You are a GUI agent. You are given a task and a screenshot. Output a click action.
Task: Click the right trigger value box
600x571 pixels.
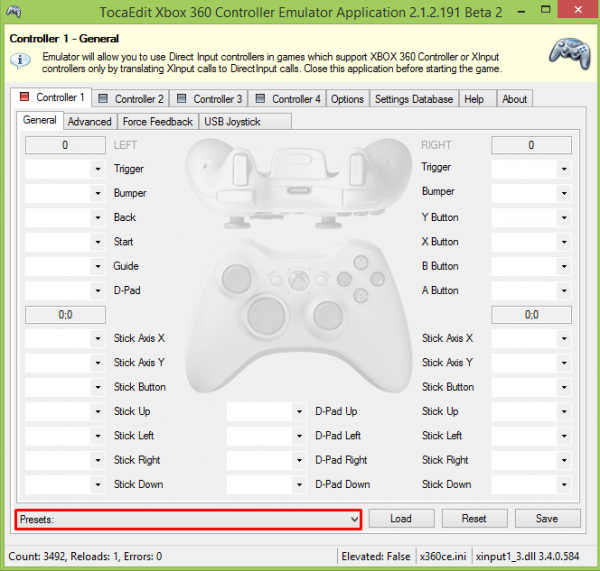click(532, 145)
